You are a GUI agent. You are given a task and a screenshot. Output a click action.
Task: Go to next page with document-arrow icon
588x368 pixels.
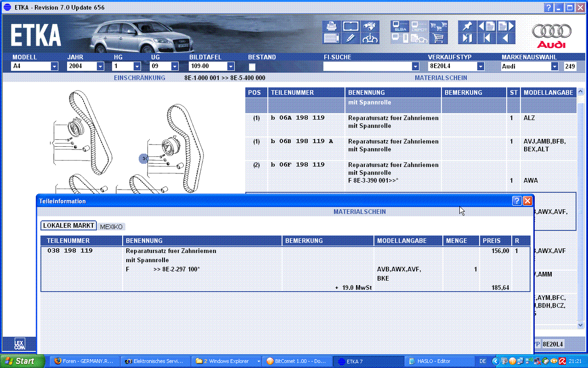506,26
